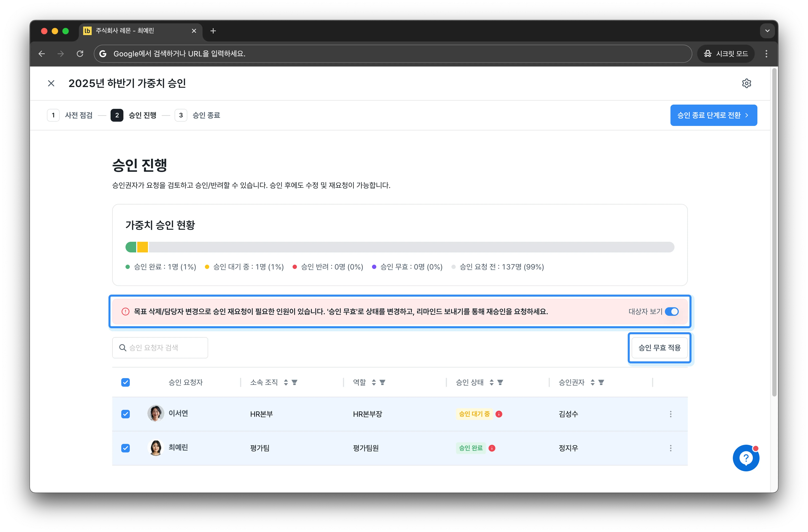Click 승인 종료 단계로 전환 button

714,115
